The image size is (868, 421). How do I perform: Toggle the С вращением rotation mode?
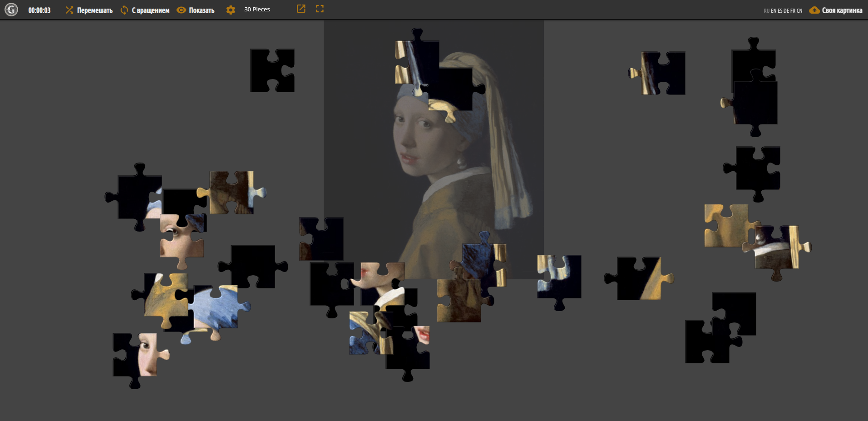(145, 10)
